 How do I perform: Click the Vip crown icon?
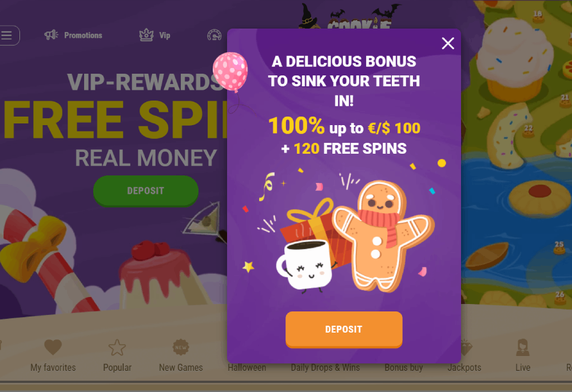(x=146, y=35)
